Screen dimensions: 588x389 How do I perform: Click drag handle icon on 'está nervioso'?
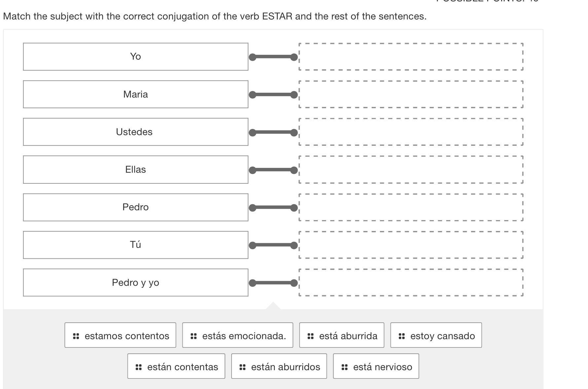click(x=345, y=367)
